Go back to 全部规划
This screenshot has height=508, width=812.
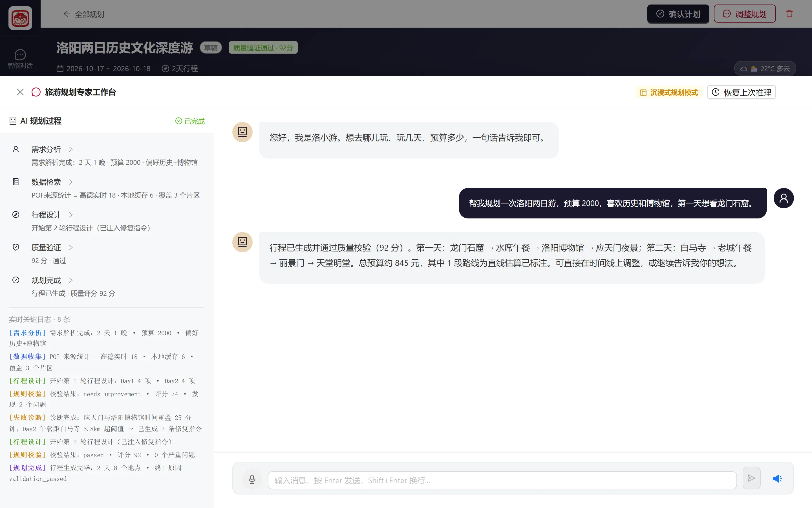(83, 14)
